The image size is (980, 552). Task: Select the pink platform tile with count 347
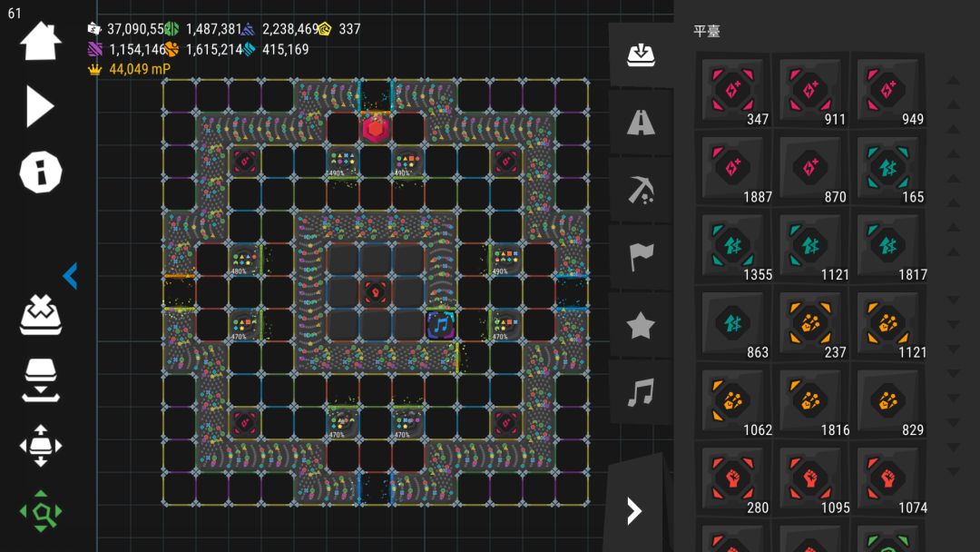pyautogui.click(x=733, y=91)
